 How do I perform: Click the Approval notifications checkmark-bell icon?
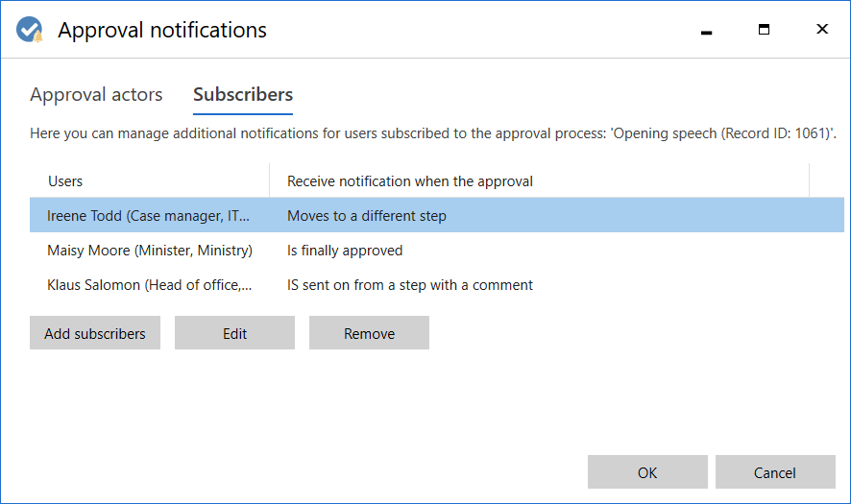click(x=30, y=30)
